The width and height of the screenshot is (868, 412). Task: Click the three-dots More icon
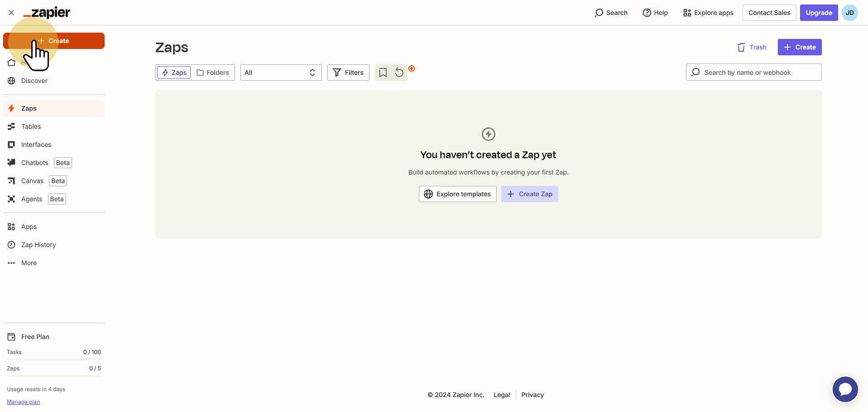pyautogui.click(x=11, y=263)
